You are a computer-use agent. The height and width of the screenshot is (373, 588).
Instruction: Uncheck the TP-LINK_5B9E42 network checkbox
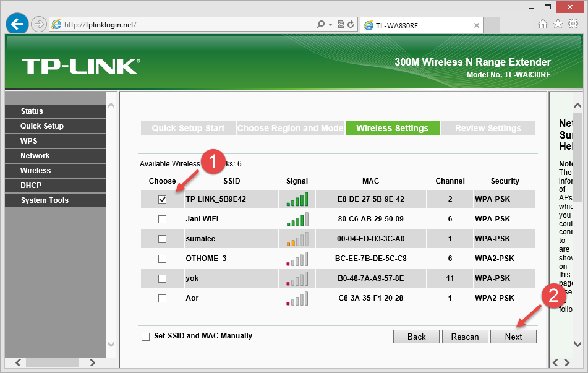[162, 199]
